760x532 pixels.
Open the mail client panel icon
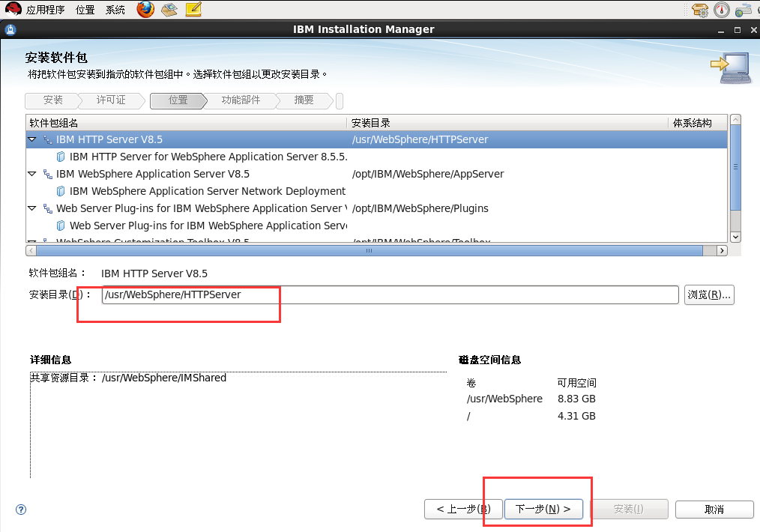click(x=169, y=9)
